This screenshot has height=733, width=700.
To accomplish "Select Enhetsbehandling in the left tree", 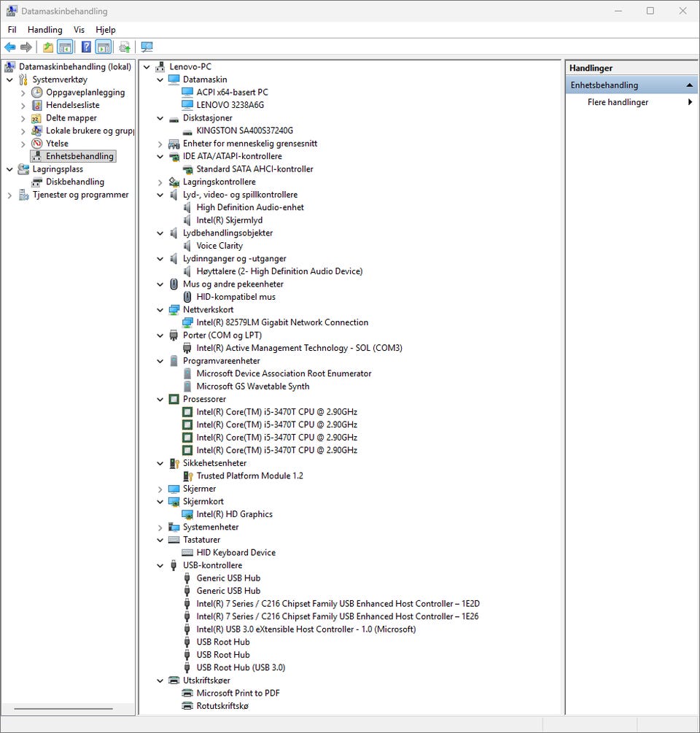I will point(79,156).
